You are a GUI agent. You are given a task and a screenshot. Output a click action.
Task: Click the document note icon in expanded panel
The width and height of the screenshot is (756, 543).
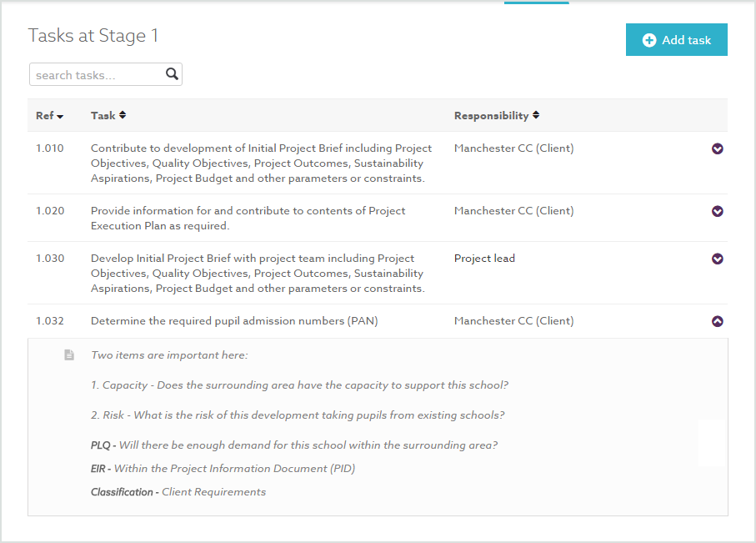pos(70,355)
